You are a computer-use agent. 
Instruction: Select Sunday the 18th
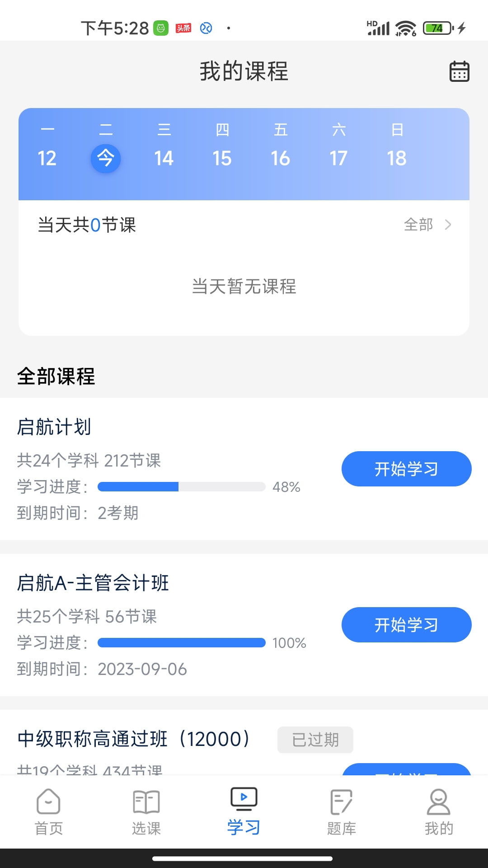[397, 158]
